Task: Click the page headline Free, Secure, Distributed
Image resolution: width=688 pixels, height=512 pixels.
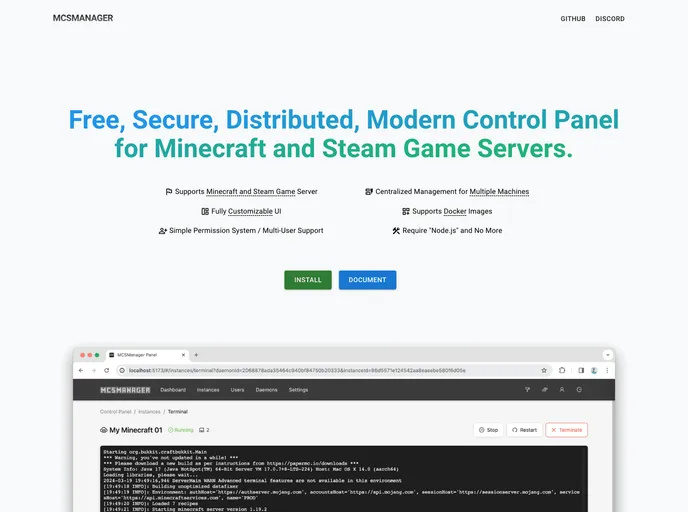Action: pyautogui.click(x=344, y=134)
